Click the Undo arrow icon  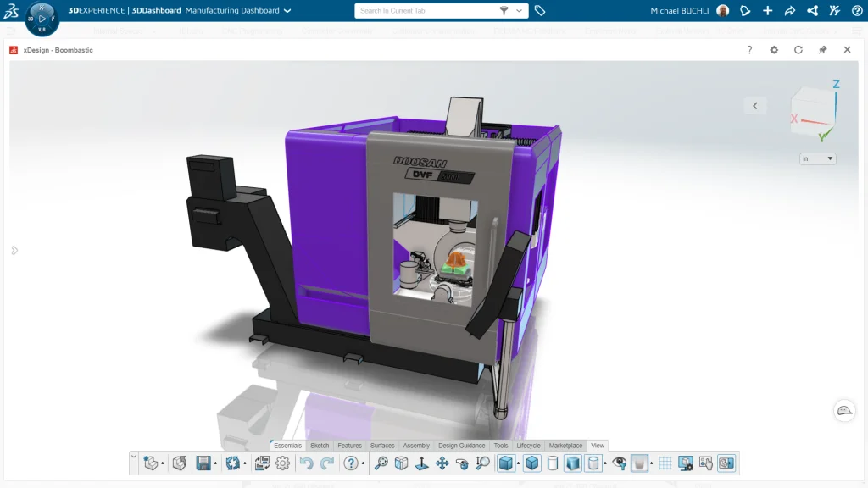click(x=306, y=463)
